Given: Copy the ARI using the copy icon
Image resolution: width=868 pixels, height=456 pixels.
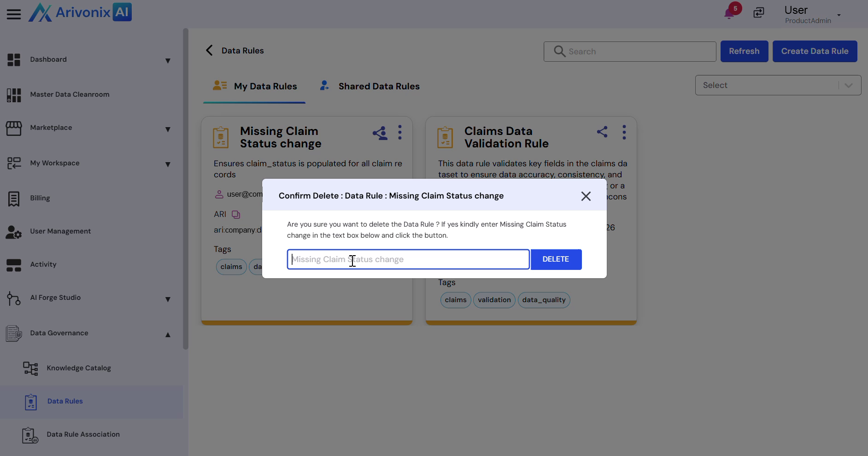Looking at the screenshot, I should 236,215.
